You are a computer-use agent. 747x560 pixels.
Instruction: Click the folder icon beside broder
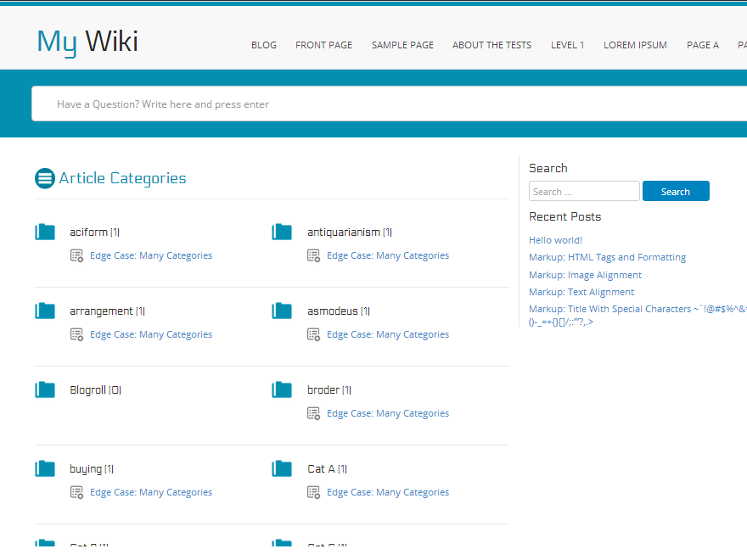(282, 390)
